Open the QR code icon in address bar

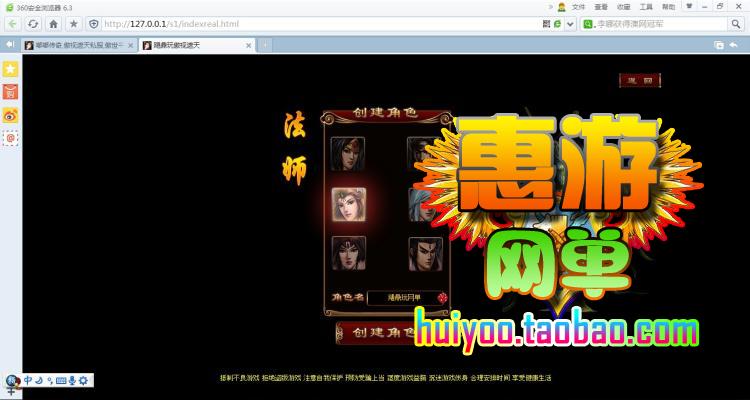547,23
